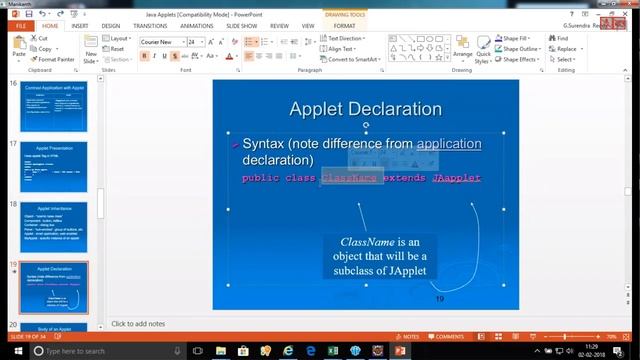640x360 pixels.
Task: Toggle bullets list
Action: pos(249,42)
